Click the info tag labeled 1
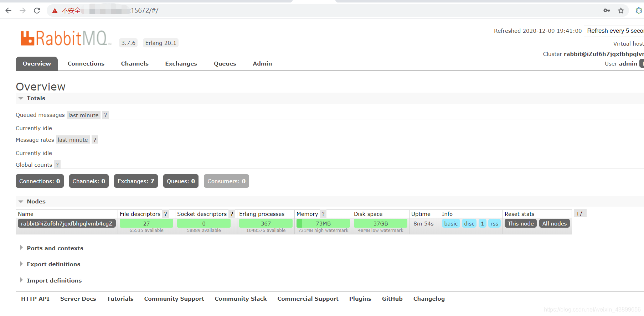Image resolution: width=644 pixels, height=316 pixels. 483,223
